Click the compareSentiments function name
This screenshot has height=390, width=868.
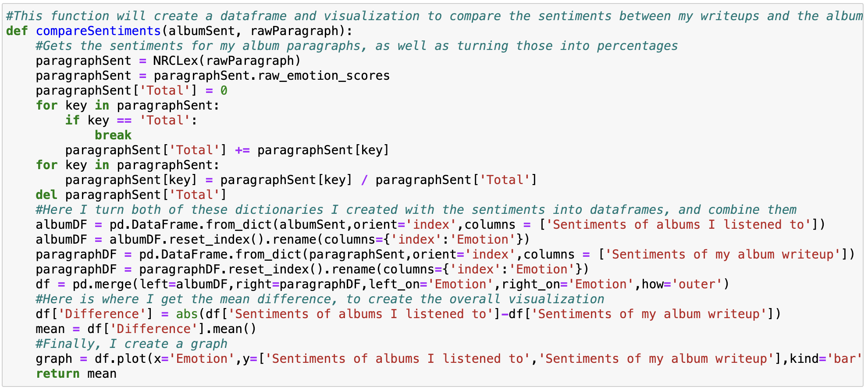[x=98, y=31]
